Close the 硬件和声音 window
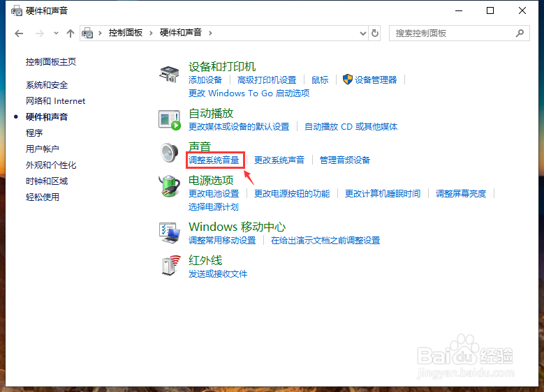The width and height of the screenshot is (544, 392). tap(522, 10)
